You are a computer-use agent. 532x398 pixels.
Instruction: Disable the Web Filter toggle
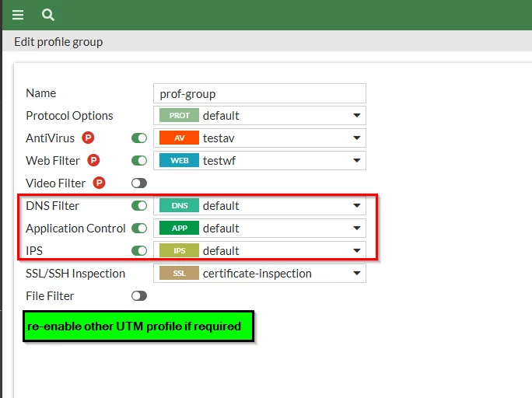(139, 161)
